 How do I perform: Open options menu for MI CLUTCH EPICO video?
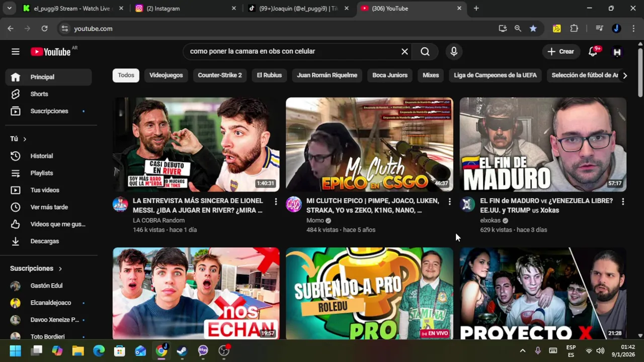(449, 202)
